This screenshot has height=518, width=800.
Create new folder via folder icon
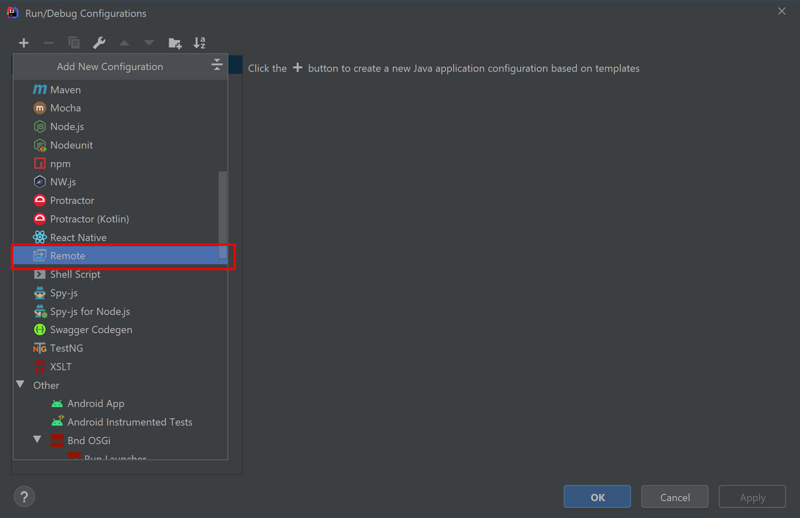coord(174,43)
